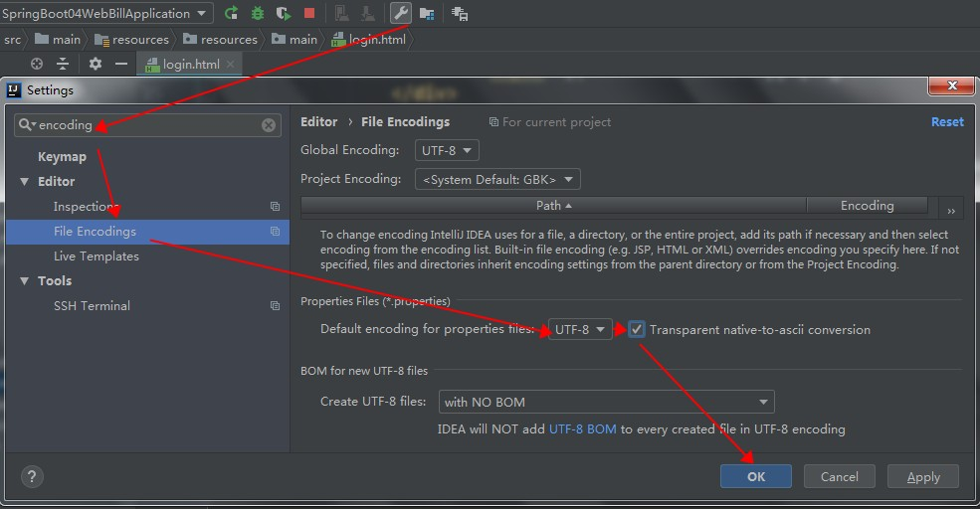Click first main folder in breadcrumb
Image resolution: width=980 pixels, height=509 pixels.
58,40
